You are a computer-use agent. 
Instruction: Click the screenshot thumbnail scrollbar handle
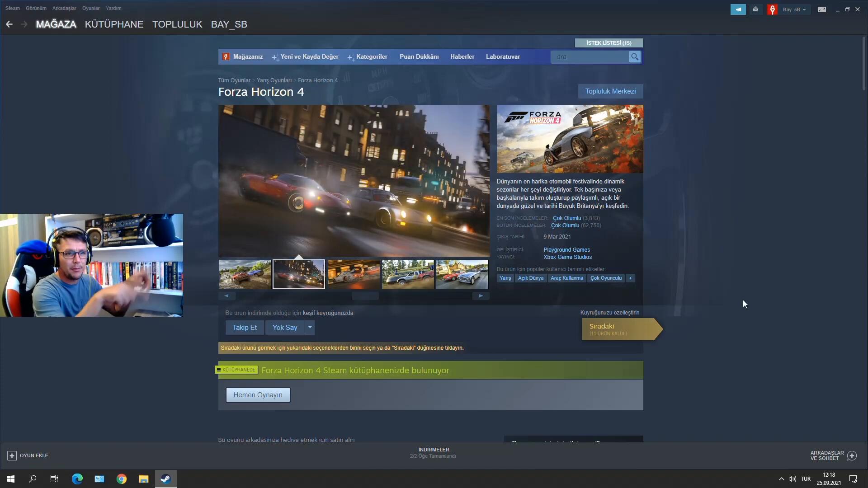[x=365, y=296]
